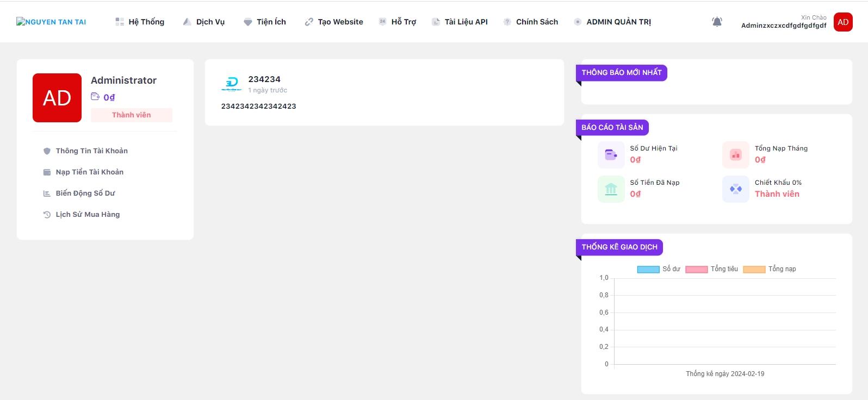Click the NGUYEN TAN TAI site logo
The image size is (868, 400).
click(x=51, y=22)
